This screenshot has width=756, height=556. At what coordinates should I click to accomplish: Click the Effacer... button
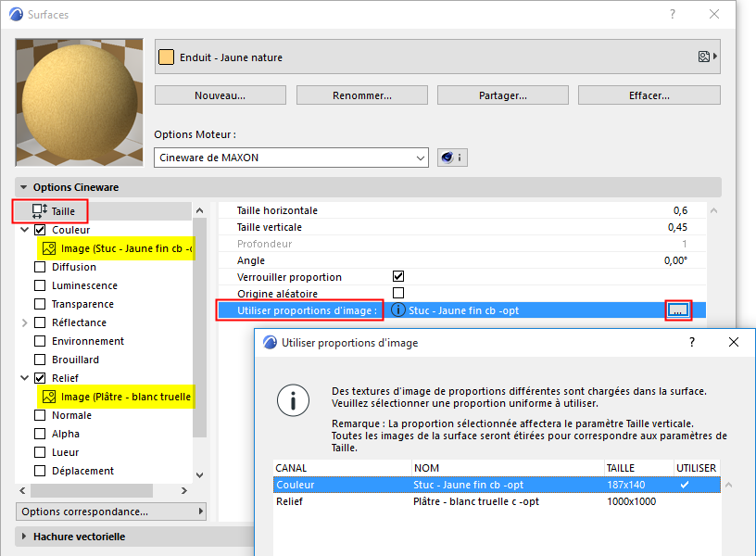[649, 95]
